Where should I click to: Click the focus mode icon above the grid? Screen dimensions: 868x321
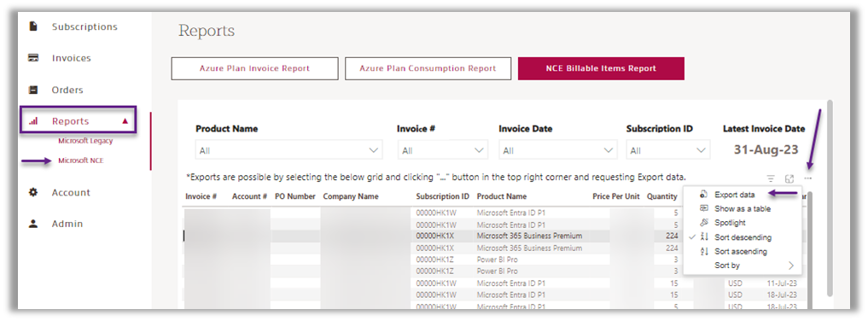[789, 178]
